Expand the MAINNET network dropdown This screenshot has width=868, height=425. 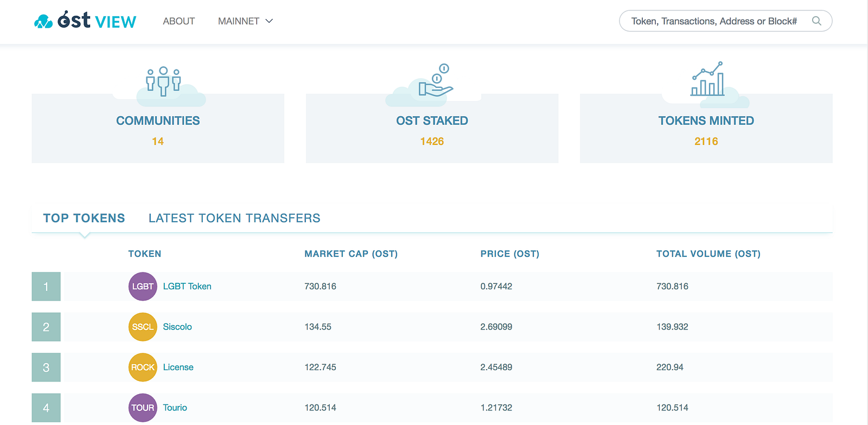245,21
